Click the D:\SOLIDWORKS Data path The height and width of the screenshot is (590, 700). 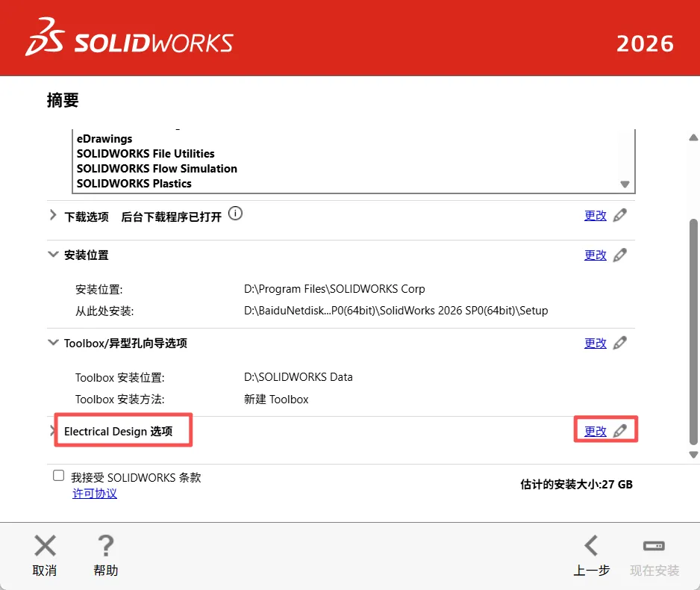point(299,377)
